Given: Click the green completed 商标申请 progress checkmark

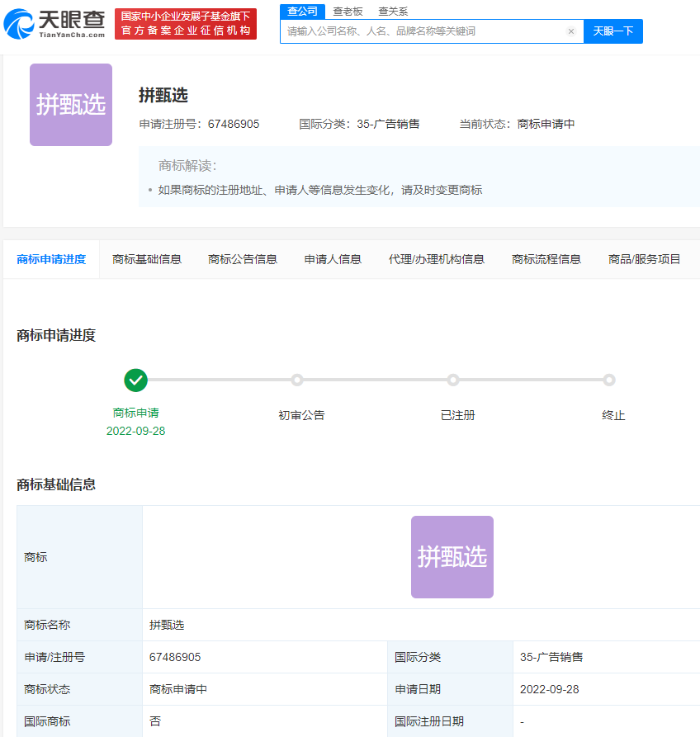Looking at the screenshot, I should (x=135, y=380).
